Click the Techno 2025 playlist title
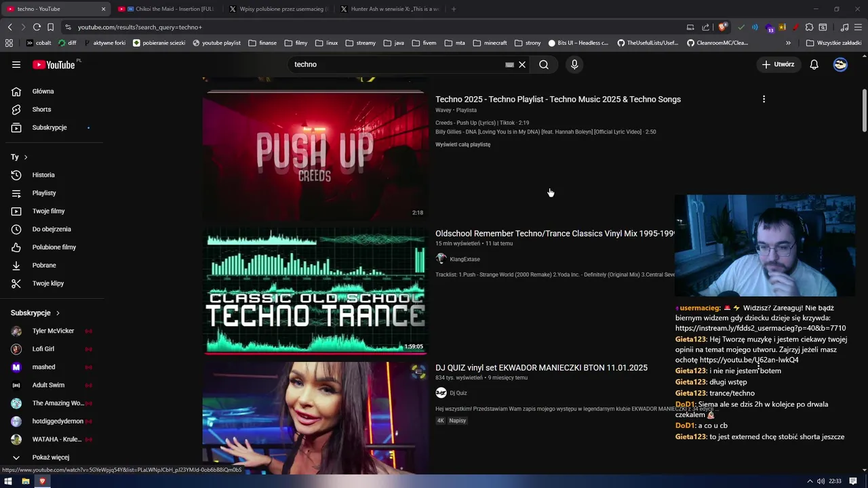The height and width of the screenshot is (488, 868). [x=558, y=99]
